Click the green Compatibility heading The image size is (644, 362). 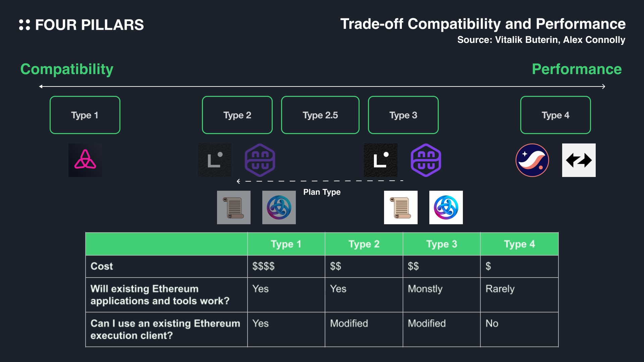point(67,69)
